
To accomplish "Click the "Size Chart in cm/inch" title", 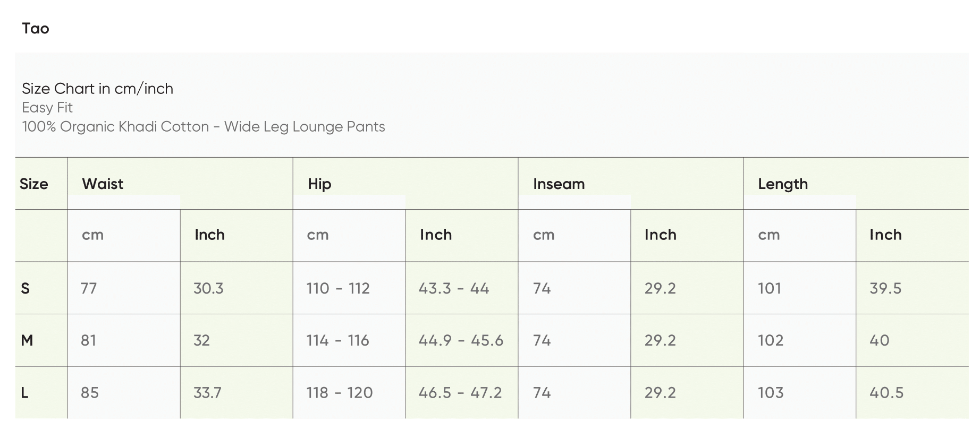I will [97, 89].
